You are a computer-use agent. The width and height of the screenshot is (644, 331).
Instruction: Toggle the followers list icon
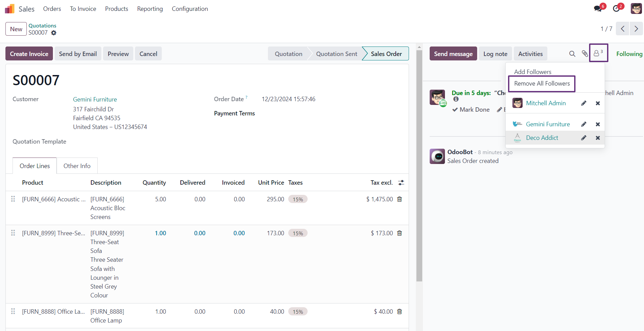[x=598, y=53]
